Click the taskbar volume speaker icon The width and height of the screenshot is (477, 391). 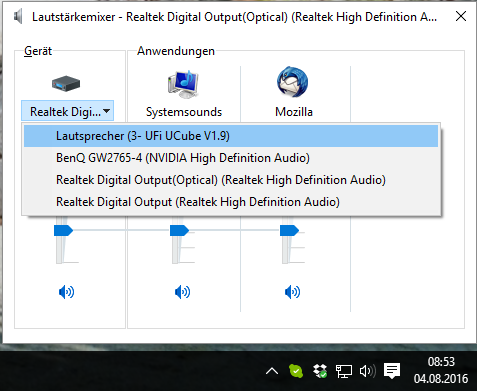click(x=367, y=371)
